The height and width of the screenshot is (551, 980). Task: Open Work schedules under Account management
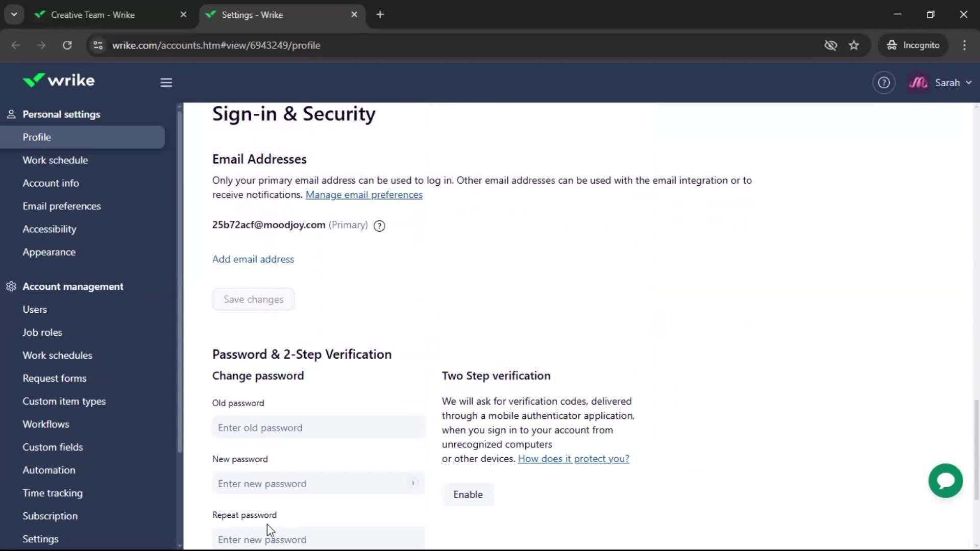57,356
